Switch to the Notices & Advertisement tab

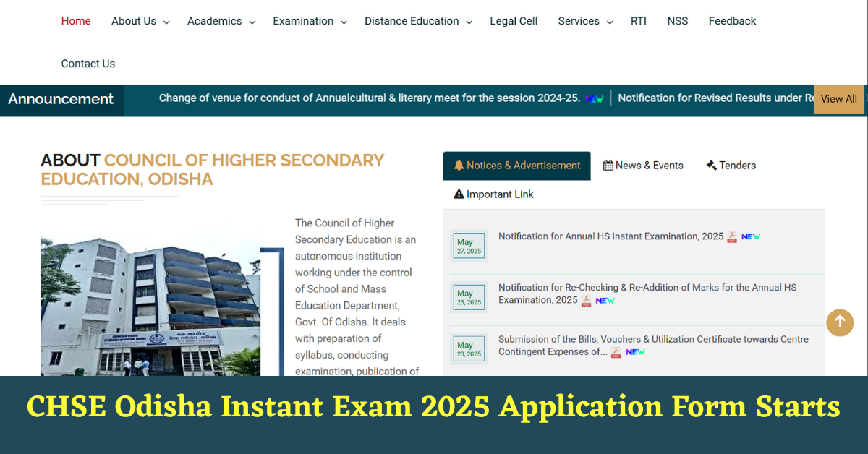point(517,166)
